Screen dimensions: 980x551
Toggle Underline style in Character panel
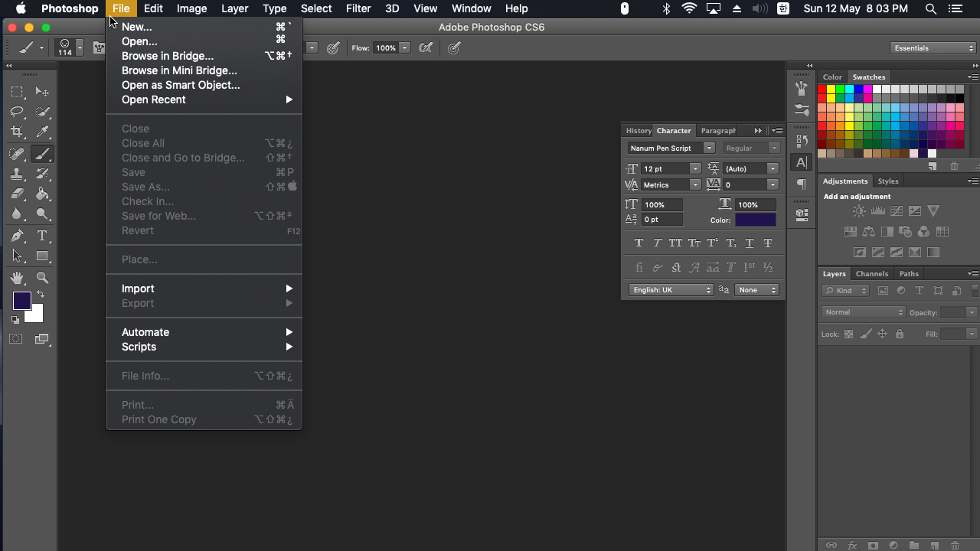tap(750, 243)
